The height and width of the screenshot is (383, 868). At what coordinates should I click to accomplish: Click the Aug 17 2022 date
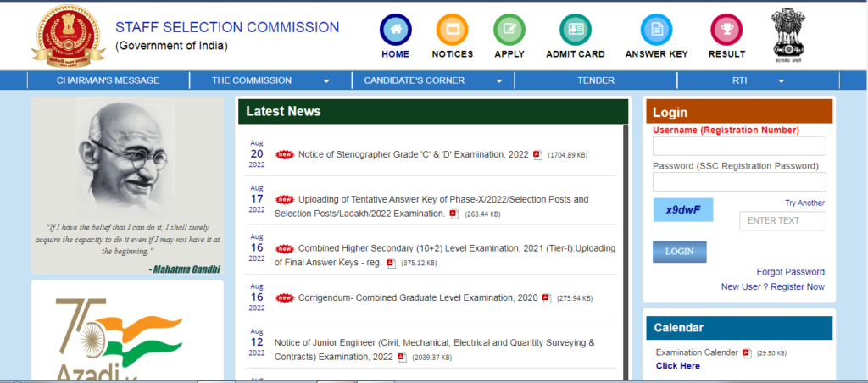pos(257,198)
